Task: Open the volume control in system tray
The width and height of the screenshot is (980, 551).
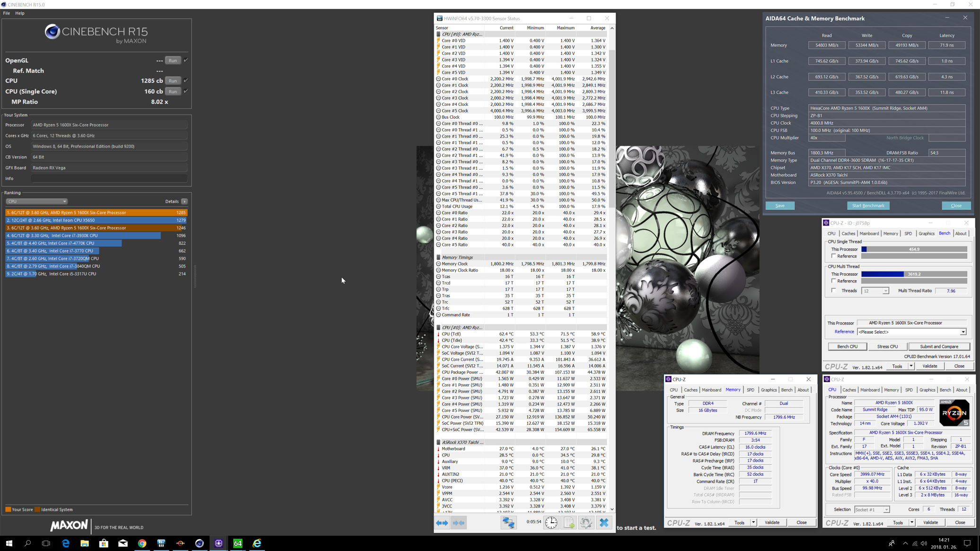Action: click(x=924, y=543)
